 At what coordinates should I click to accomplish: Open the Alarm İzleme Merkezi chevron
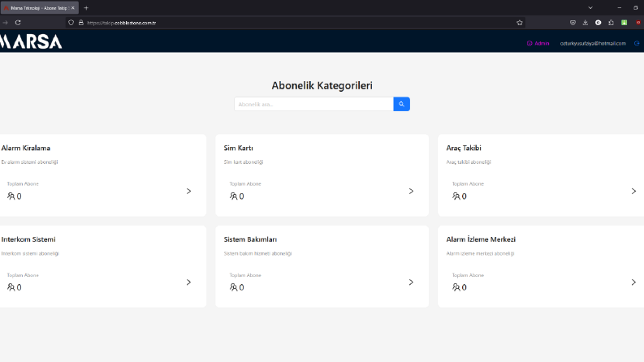(x=633, y=282)
